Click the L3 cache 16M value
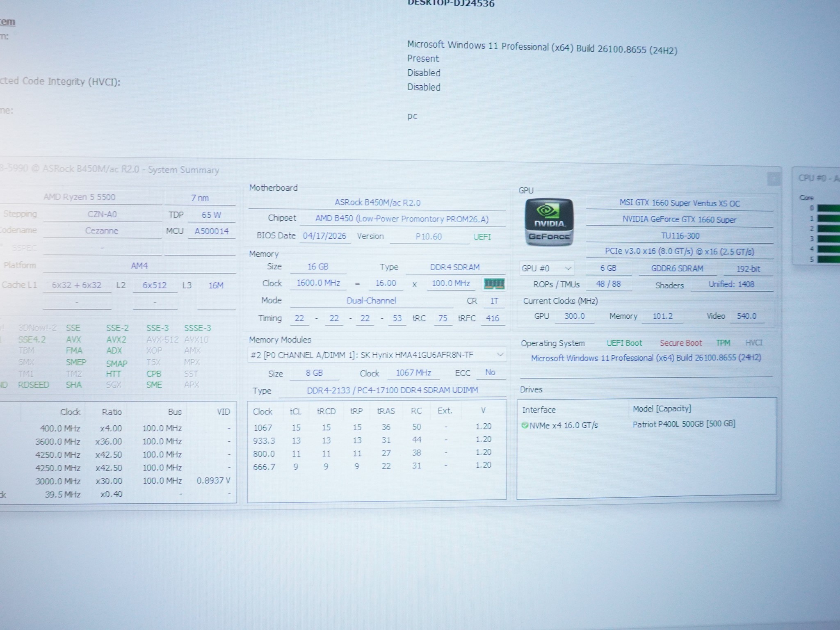This screenshot has width=840, height=630. point(216,285)
